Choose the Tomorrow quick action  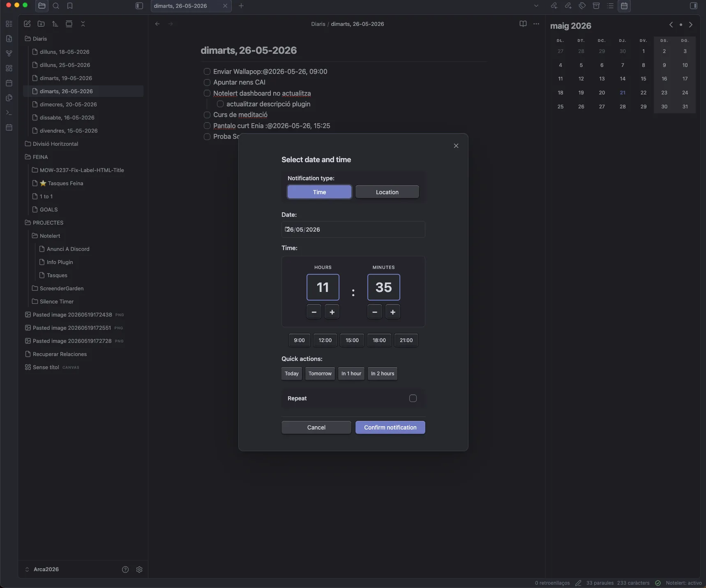(x=320, y=374)
